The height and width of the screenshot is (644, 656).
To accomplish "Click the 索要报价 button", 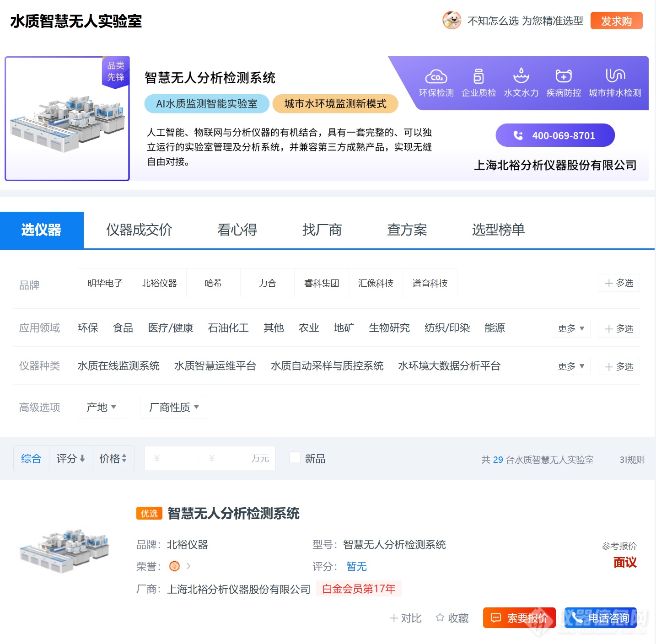I will [519, 618].
